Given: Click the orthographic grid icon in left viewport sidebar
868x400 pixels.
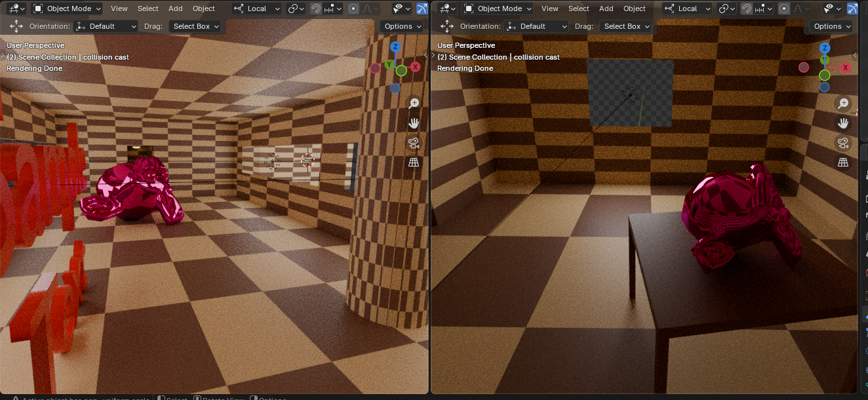Looking at the screenshot, I should [x=414, y=161].
